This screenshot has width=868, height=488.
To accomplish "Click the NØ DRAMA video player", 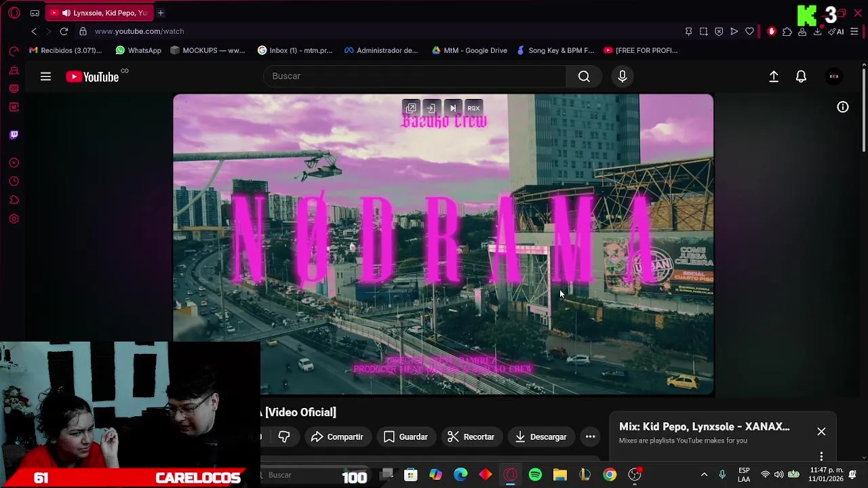I will pyautogui.click(x=443, y=244).
